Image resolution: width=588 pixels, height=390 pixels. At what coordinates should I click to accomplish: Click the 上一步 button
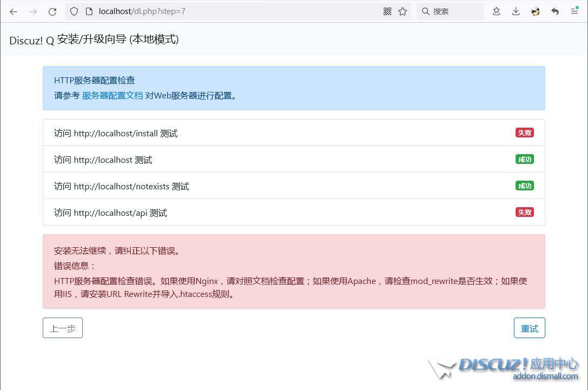[63, 328]
